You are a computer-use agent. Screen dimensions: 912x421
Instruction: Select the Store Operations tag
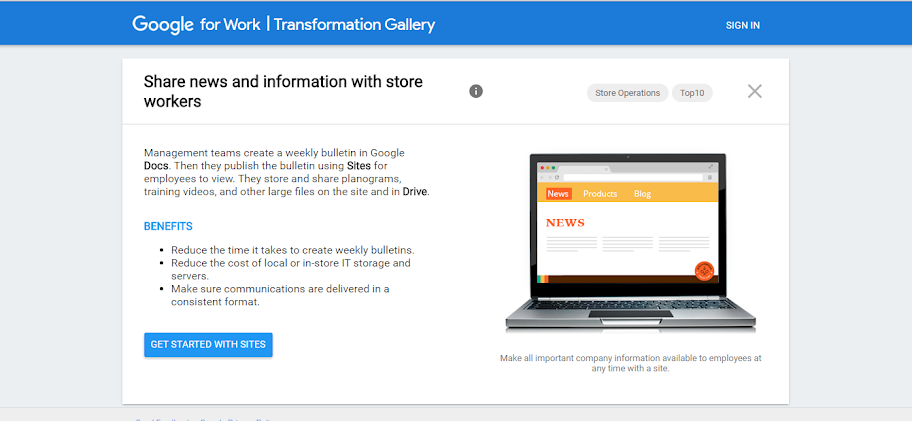(628, 93)
